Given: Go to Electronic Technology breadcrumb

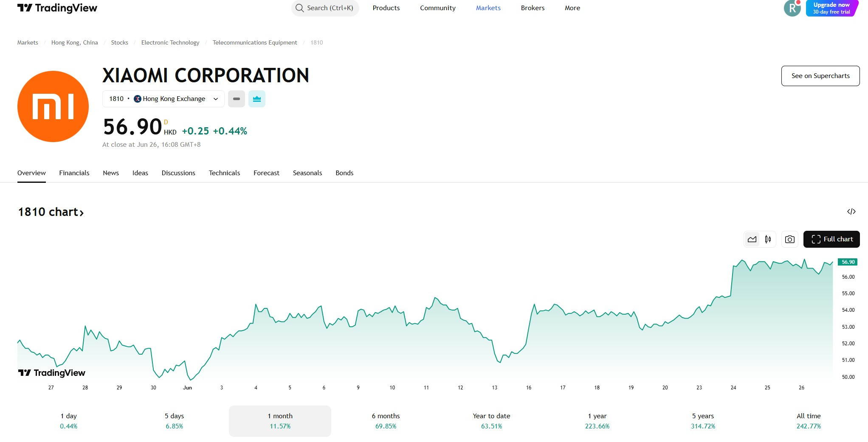Looking at the screenshot, I should 170,42.
